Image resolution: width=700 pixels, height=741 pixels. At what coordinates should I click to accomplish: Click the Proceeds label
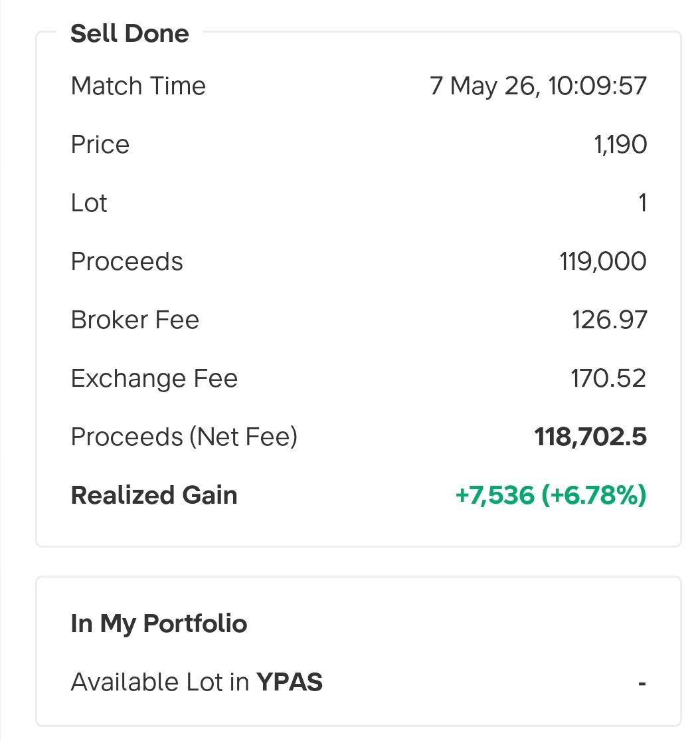(x=127, y=261)
